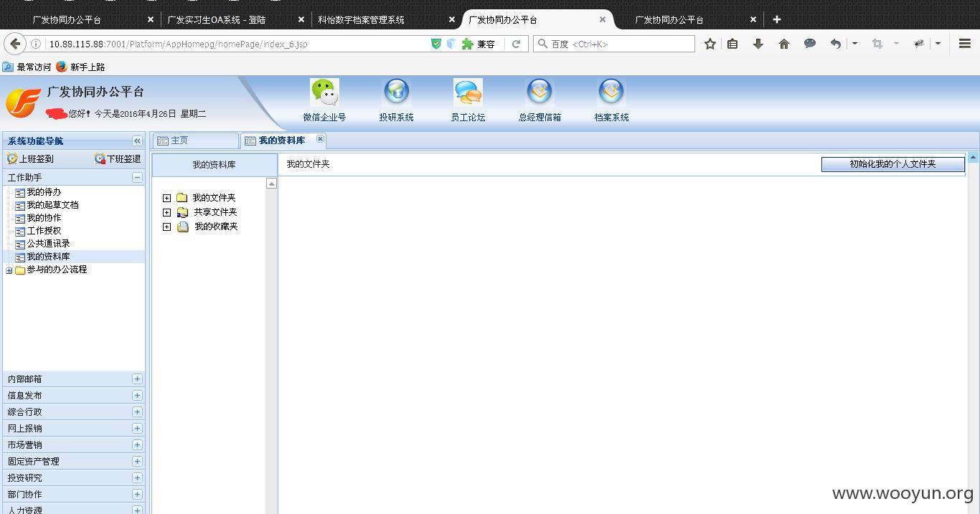The image size is (980, 514).
Task: Open 我的协作 in navigation
Action: tap(44, 218)
